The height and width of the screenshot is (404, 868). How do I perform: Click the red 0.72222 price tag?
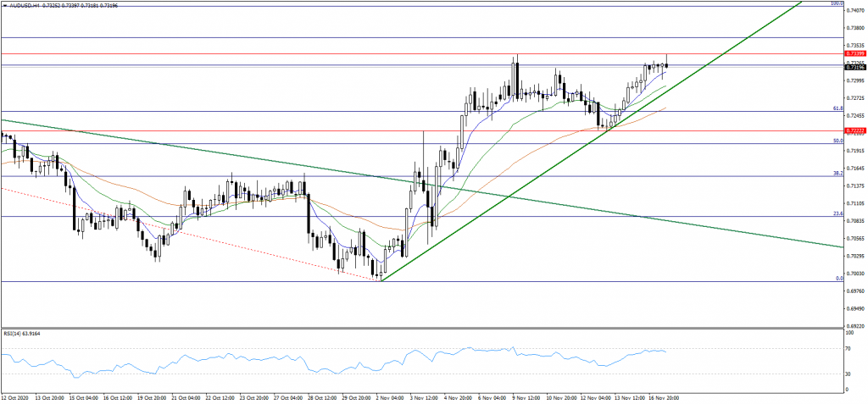(855, 131)
